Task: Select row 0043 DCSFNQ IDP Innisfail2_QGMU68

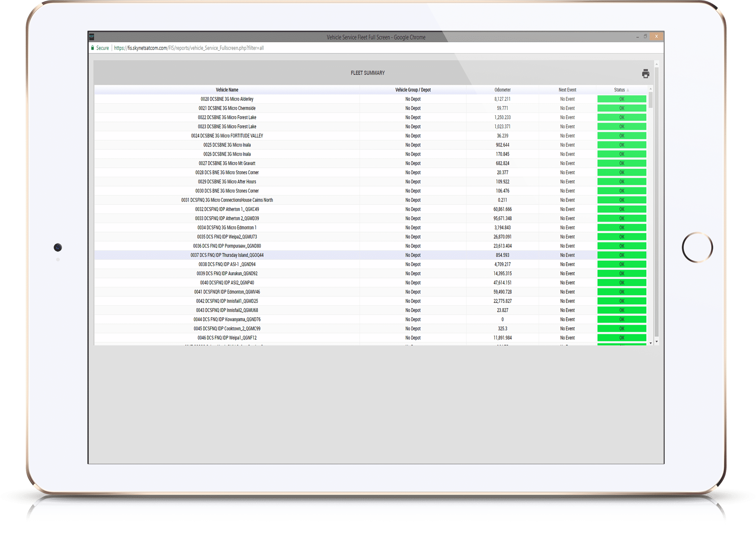Action: tap(370, 310)
